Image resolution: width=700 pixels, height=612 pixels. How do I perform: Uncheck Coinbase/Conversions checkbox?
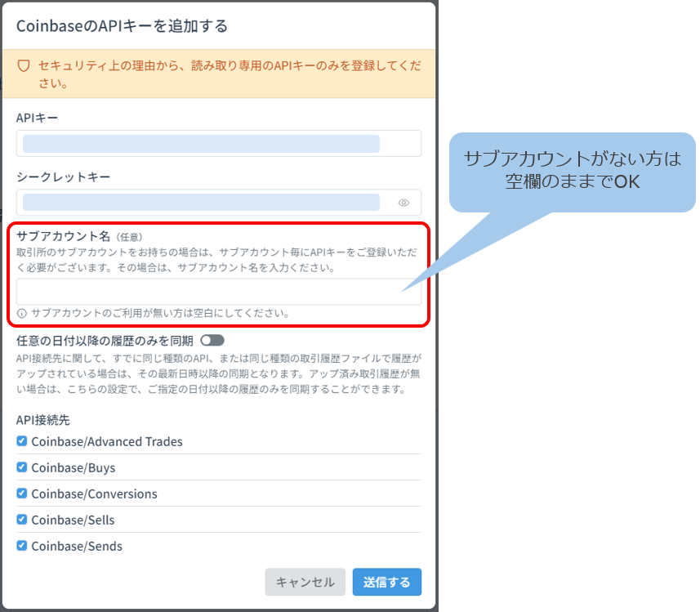pos(21,494)
